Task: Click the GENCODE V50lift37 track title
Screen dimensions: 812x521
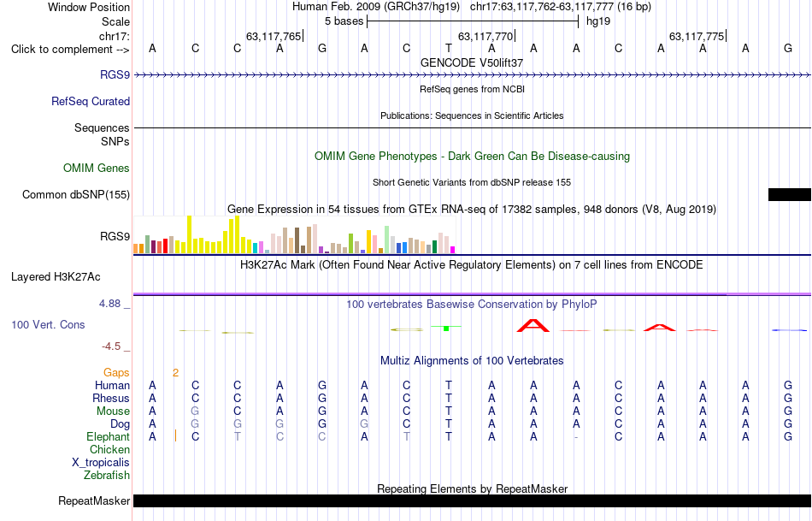Action: (x=472, y=62)
